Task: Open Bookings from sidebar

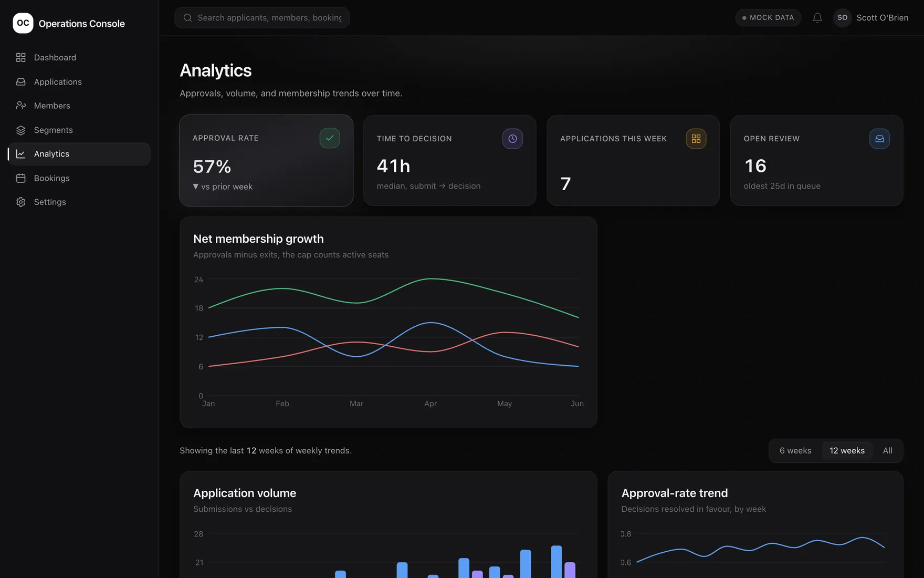Action: [x=79, y=178]
